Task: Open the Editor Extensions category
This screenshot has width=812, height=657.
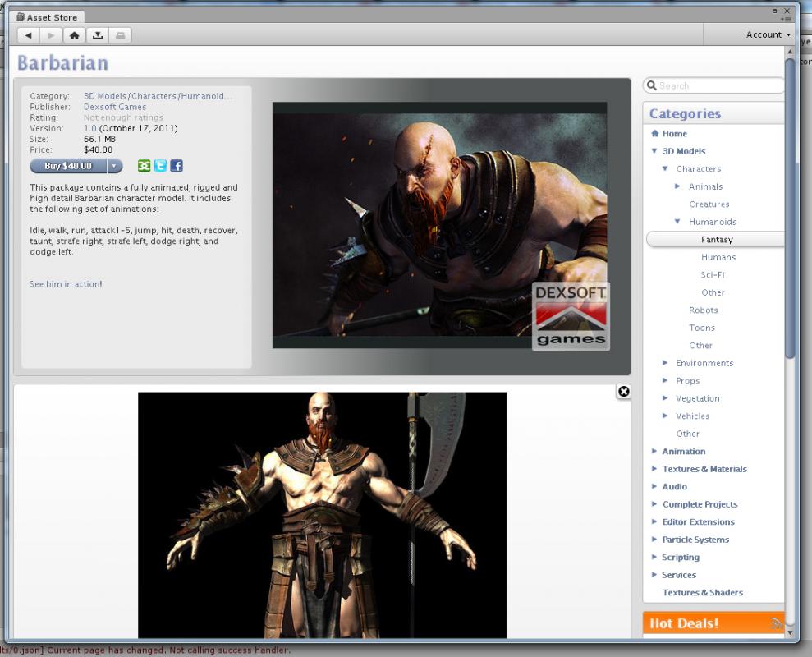Action: [x=698, y=521]
